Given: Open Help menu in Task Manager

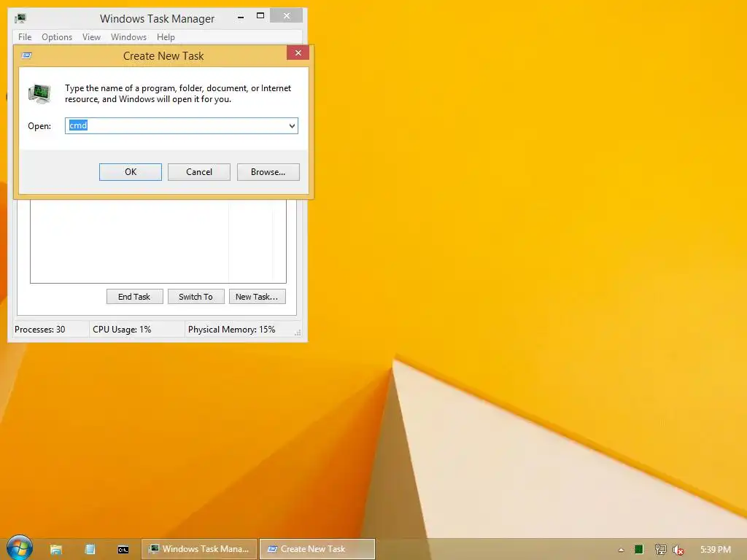Looking at the screenshot, I should pos(166,37).
